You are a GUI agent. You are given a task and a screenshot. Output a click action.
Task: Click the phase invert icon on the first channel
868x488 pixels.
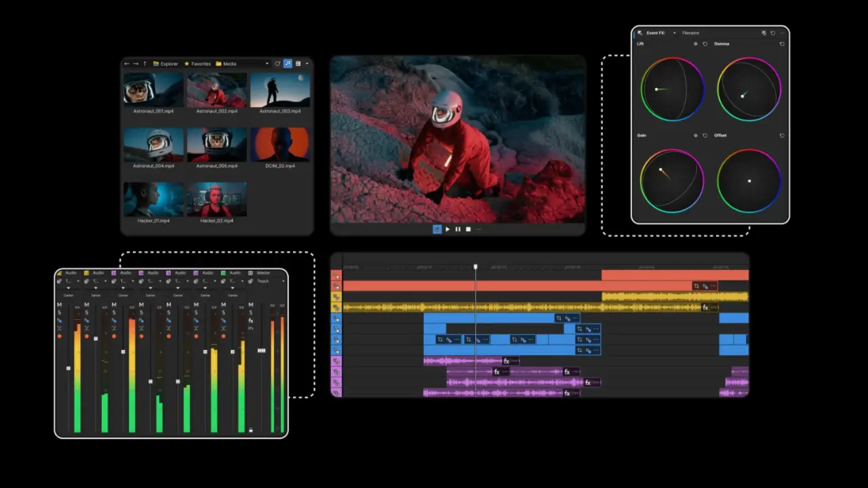click(x=58, y=328)
